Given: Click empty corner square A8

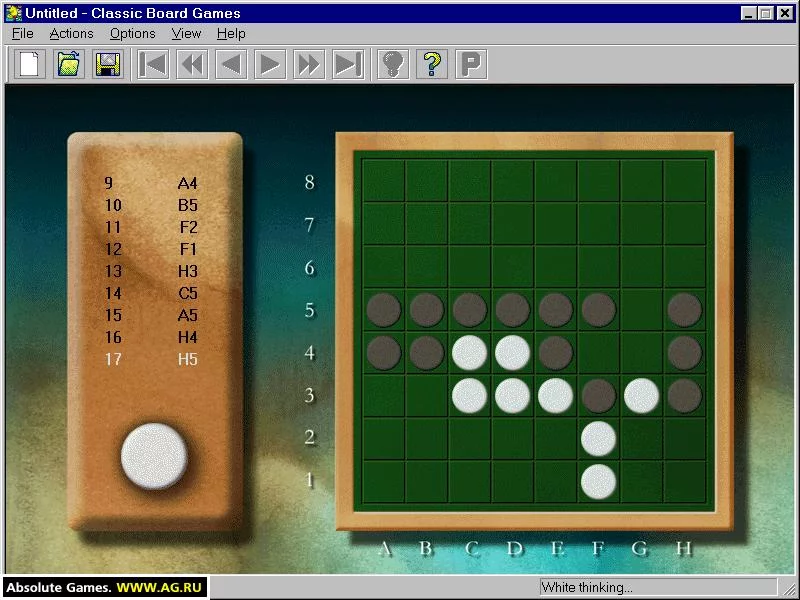Looking at the screenshot, I should [x=384, y=181].
